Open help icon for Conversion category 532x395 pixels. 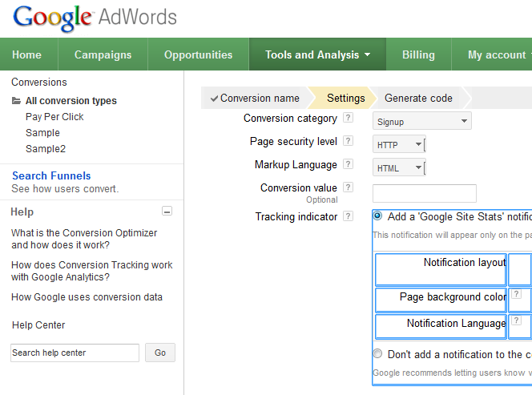pyautogui.click(x=348, y=118)
